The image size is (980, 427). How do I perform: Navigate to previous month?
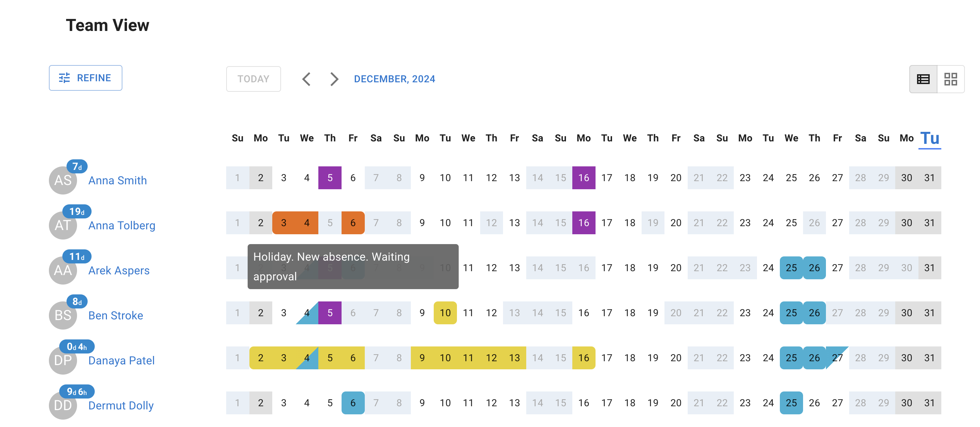pos(307,79)
